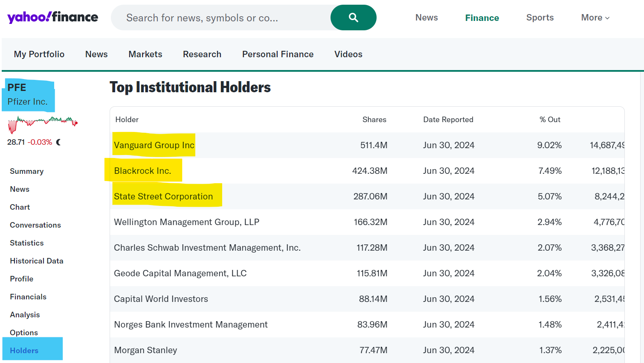This screenshot has width=644, height=363.
Task: Open Conversations in the sidebar
Action: [35, 225]
